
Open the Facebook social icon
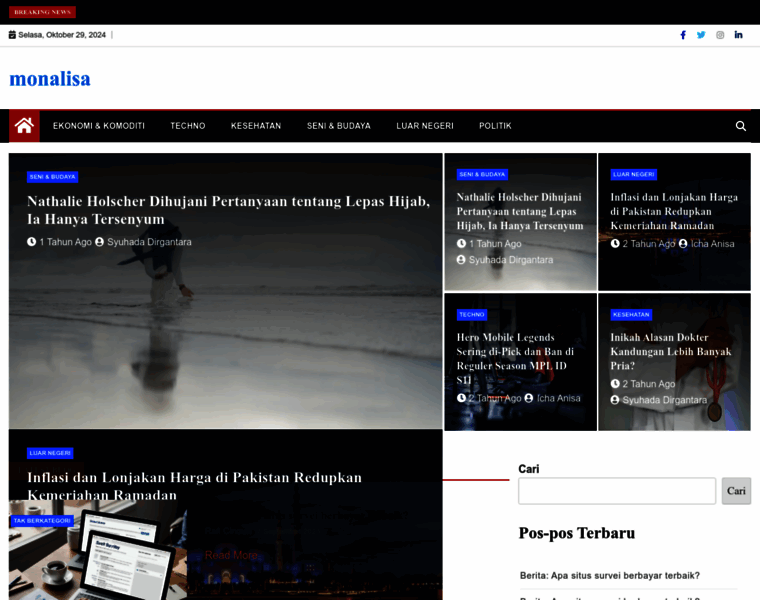click(683, 35)
